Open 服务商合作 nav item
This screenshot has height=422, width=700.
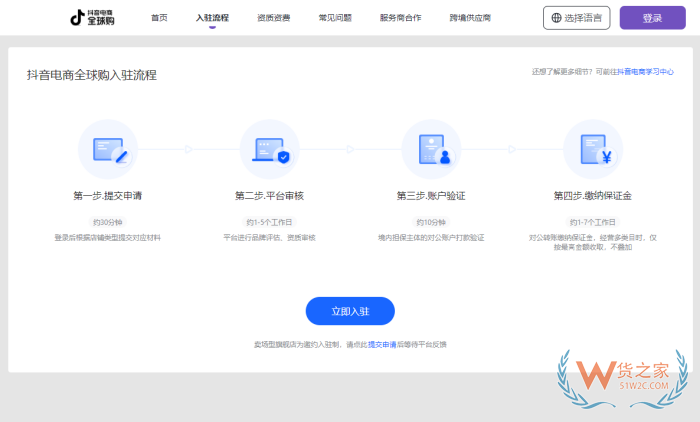pyautogui.click(x=400, y=18)
